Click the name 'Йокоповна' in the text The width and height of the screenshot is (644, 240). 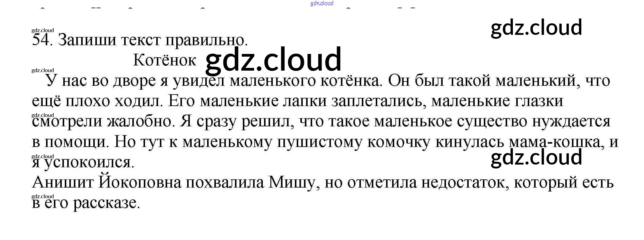coord(140,182)
